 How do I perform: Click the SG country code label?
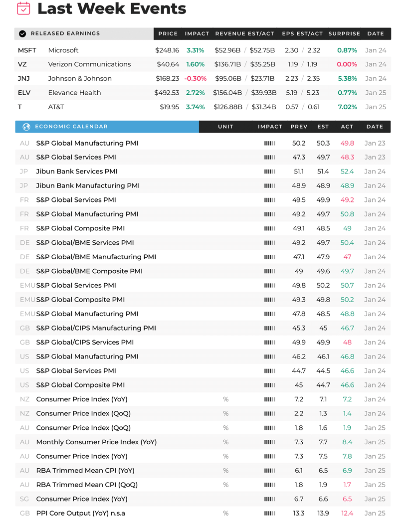click(24, 499)
